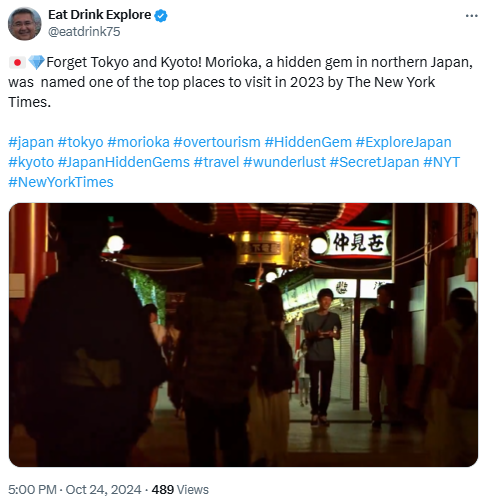Viewport: 486px width, 504px height.
Task: Click the #ExploreJapan hashtag
Action: (x=404, y=142)
